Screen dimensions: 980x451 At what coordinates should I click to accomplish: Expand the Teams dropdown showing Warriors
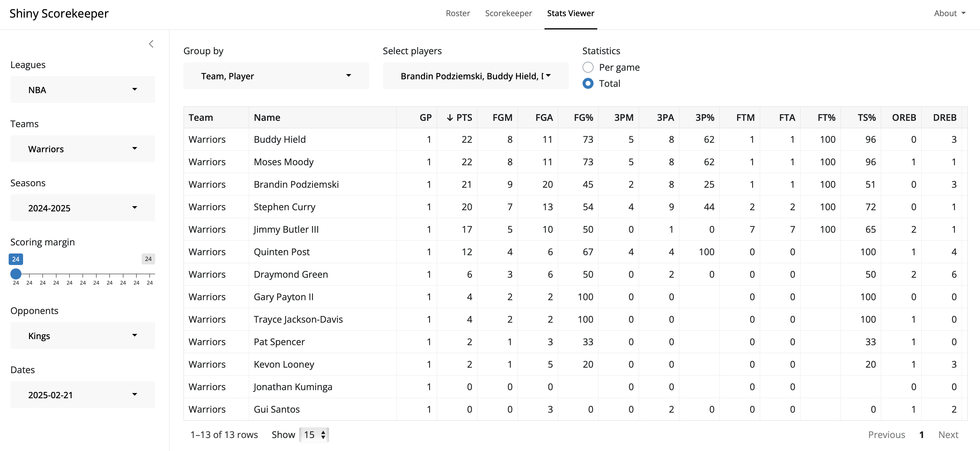[x=82, y=149]
